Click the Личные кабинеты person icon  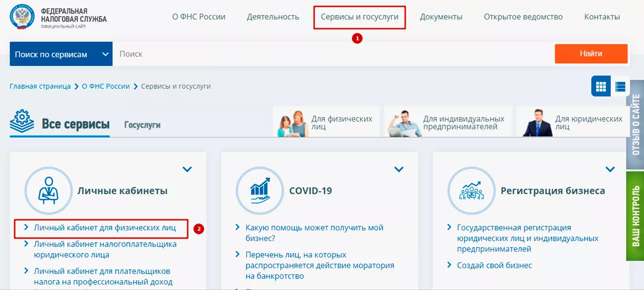tap(48, 190)
